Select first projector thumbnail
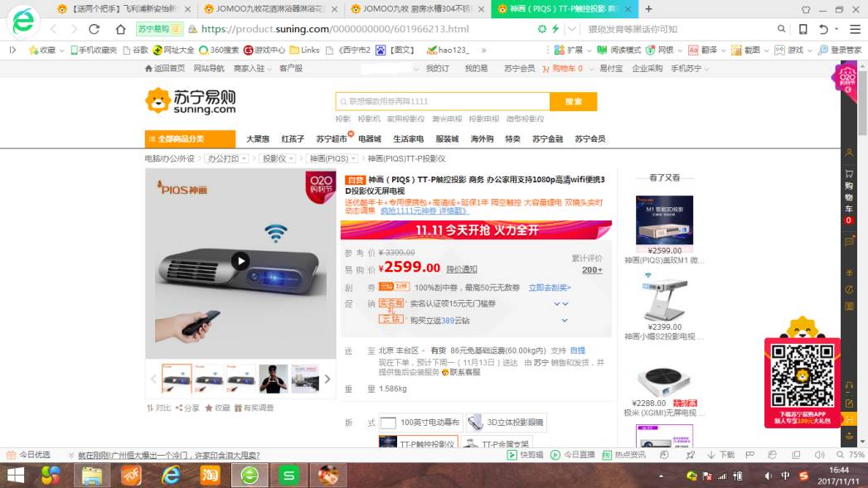Viewport: 868px width, 488px height. 177,379
